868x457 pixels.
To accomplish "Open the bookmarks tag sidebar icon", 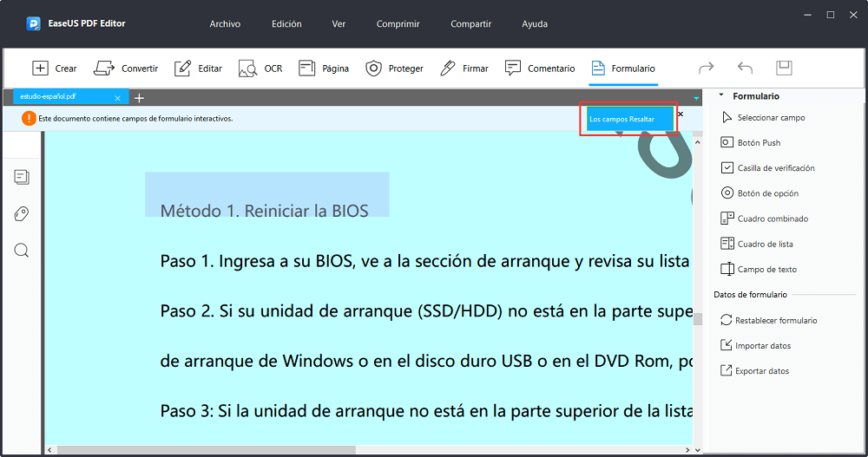I will click(22, 213).
